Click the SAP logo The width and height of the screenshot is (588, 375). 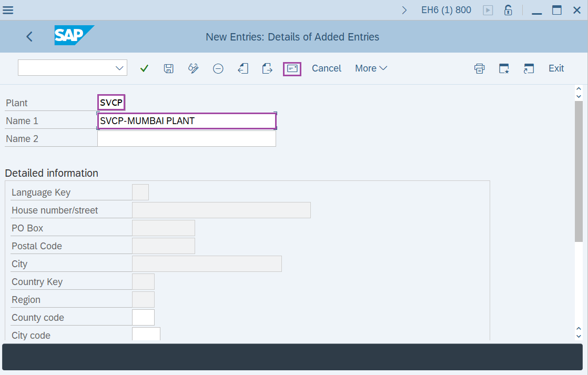pos(74,36)
